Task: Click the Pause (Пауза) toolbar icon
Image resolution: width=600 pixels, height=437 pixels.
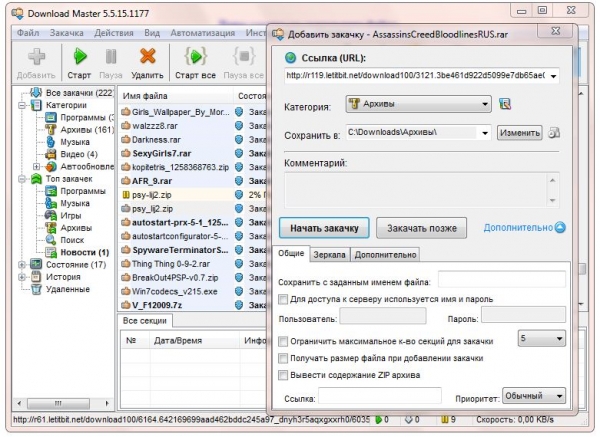Action: tap(111, 56)
